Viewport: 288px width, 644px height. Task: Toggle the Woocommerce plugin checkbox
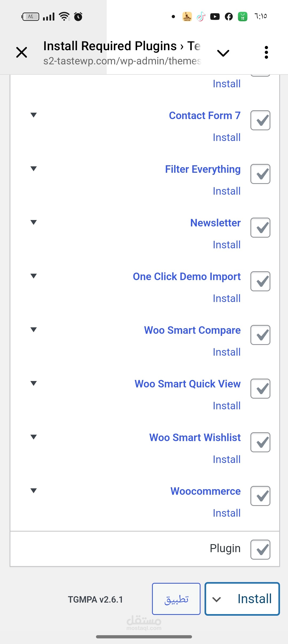click(x=260, y=496)
